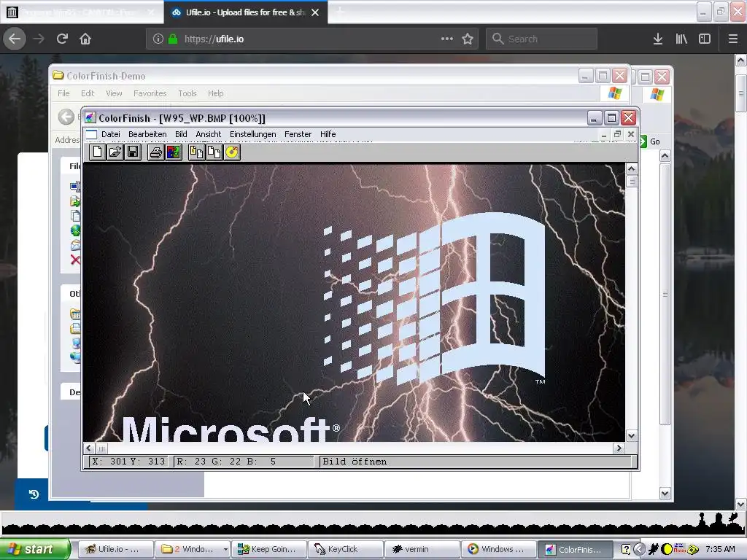Viewport: 747px width, 560px height.
Task: Click the Go button in explorer address bar
Action: click(650, 141)
